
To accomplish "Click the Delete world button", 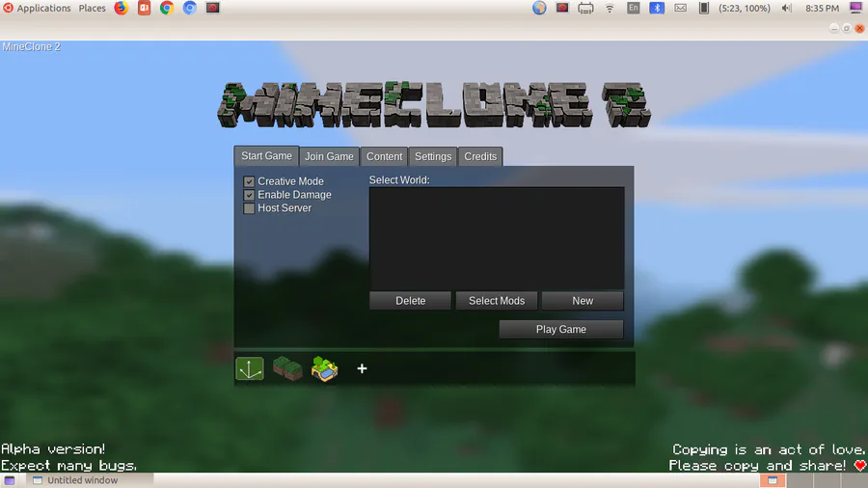I will tap(410, 301).
